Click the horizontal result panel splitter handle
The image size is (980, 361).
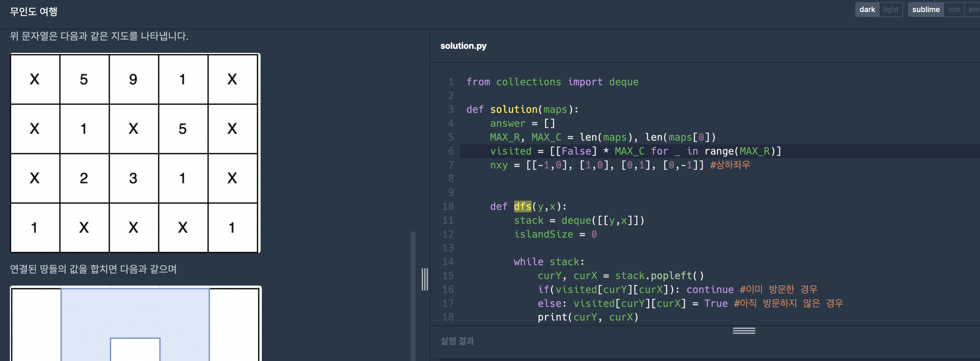tap(744, 330)
